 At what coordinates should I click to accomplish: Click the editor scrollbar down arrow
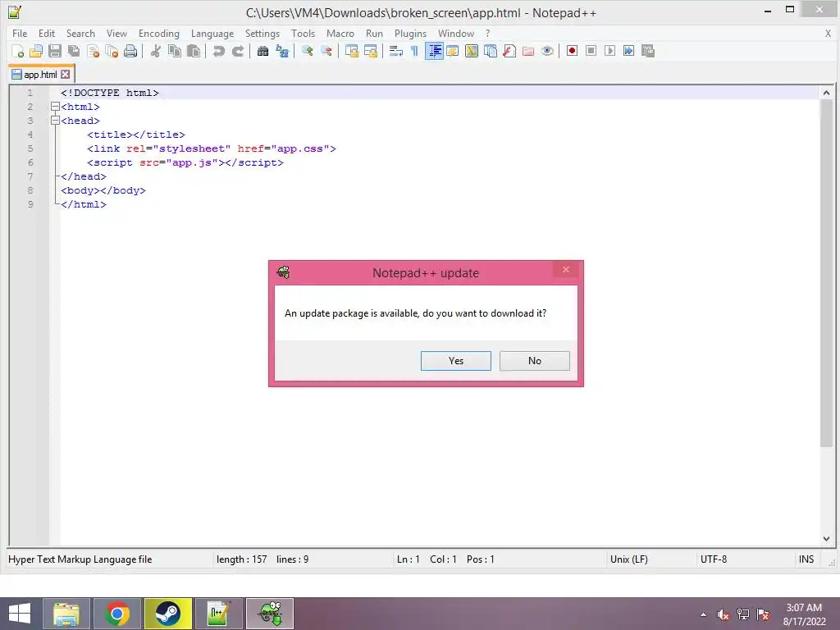tap(826, 538)
